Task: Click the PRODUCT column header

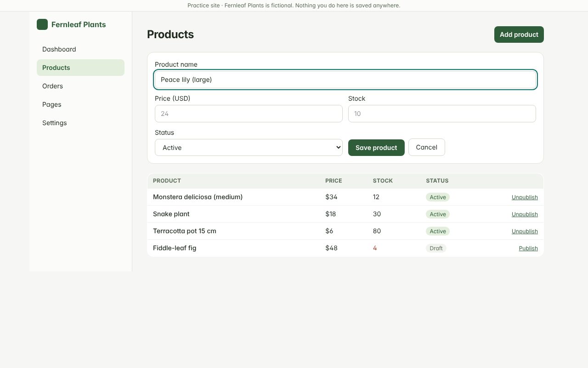Action: pos(167,181)
